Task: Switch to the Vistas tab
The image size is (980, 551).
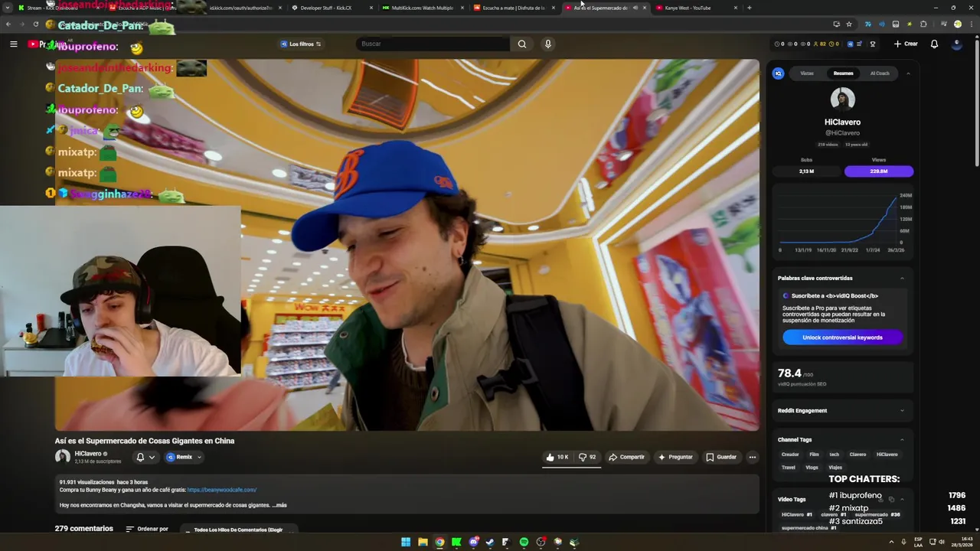Action: 807,73
